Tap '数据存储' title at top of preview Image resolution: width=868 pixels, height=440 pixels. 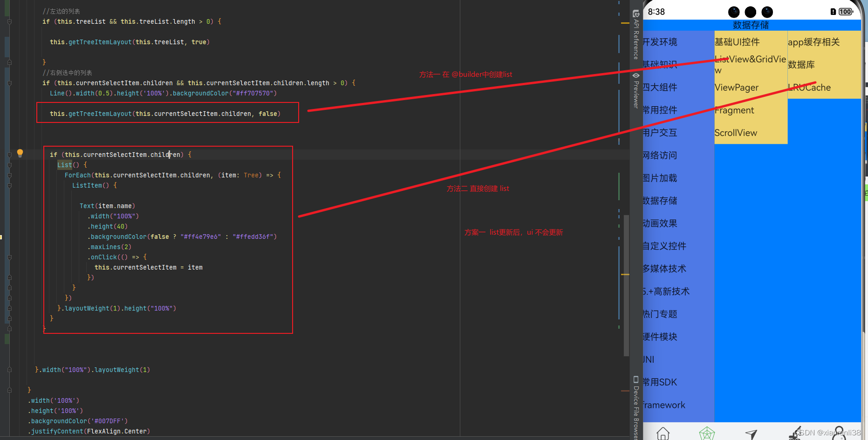point(751,25)
